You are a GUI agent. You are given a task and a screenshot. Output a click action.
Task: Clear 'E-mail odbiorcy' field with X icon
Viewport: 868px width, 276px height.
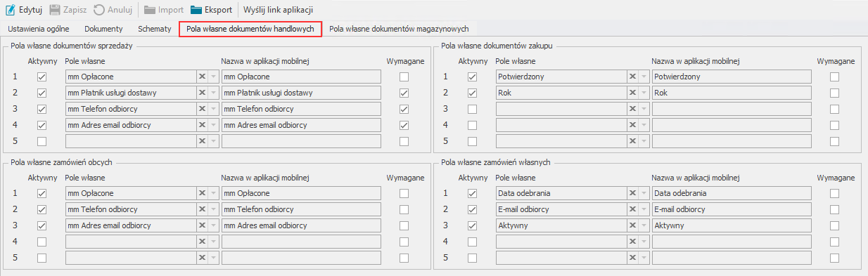pyautogui.click(x=632, y=209)
